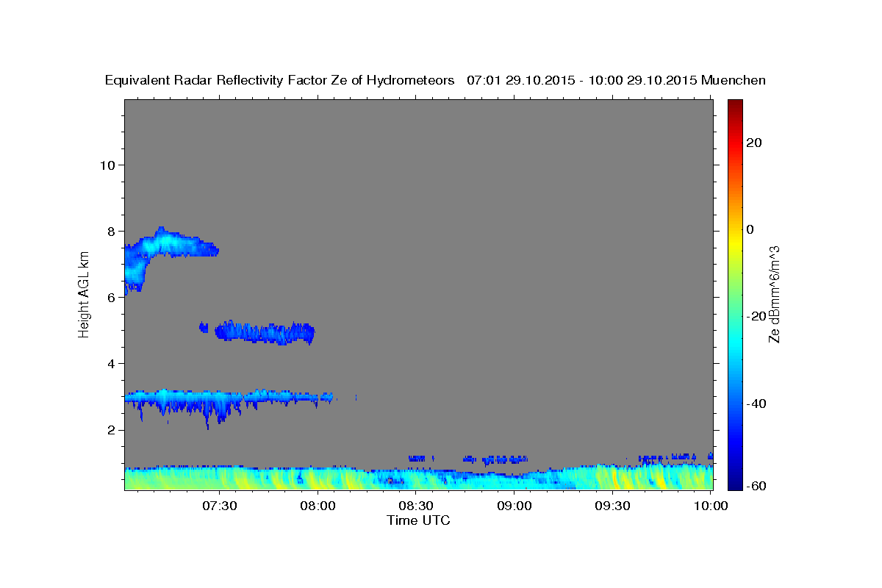Click the colorbar tick label '-20'
882x588 pixels.
756,316
